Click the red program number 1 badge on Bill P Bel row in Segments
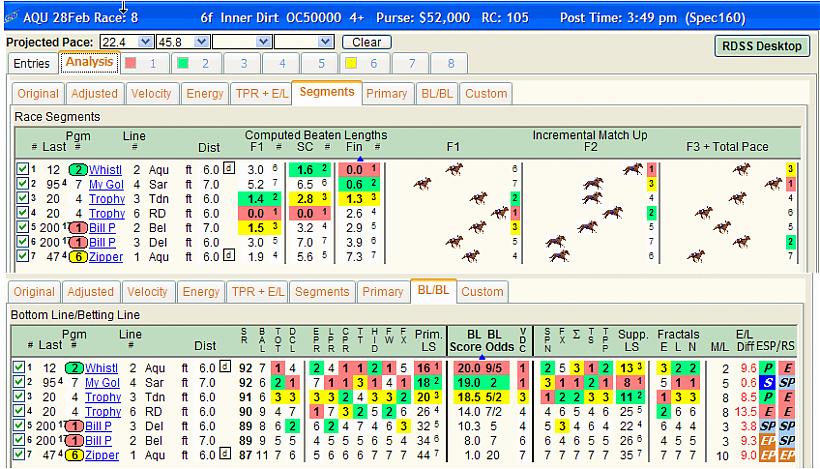 click(x=78, y=228)
